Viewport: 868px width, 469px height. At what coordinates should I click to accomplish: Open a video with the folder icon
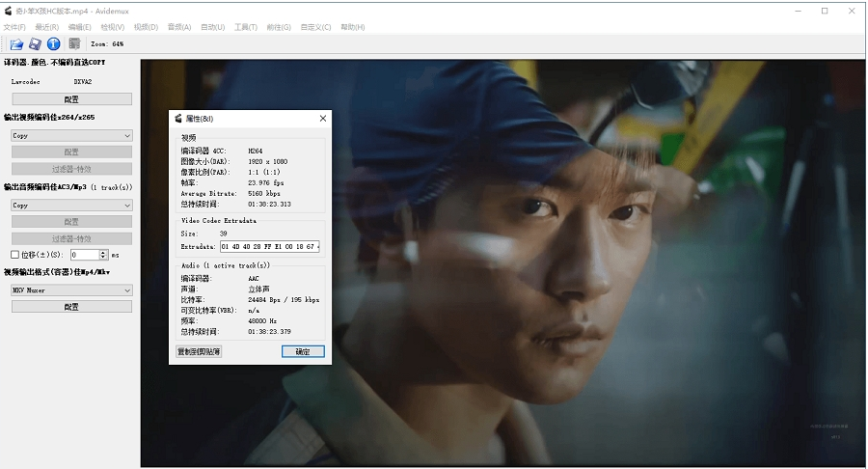16,43
